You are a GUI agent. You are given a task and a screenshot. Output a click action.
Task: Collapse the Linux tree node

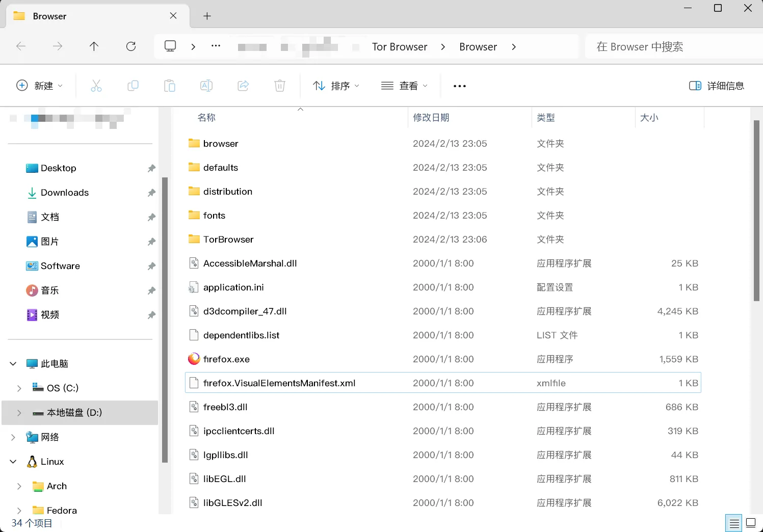coord(13,462)
